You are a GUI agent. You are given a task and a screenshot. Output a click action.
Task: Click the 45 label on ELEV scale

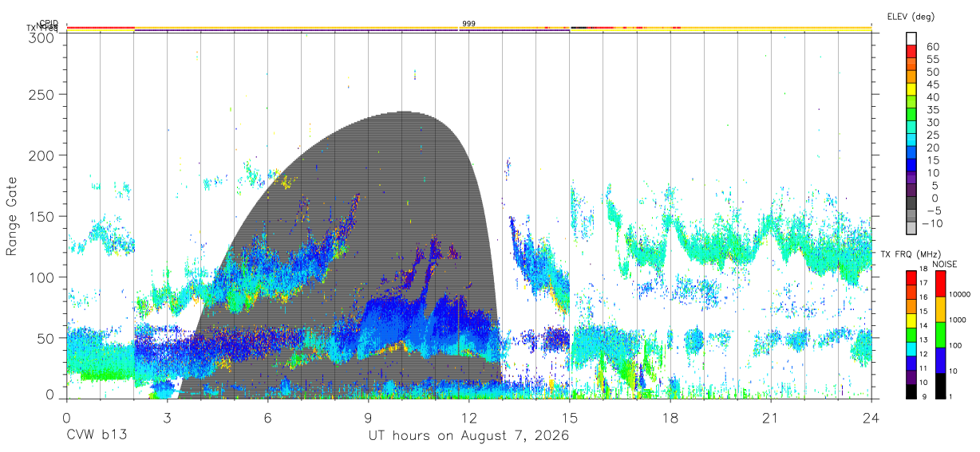point(933,85)
